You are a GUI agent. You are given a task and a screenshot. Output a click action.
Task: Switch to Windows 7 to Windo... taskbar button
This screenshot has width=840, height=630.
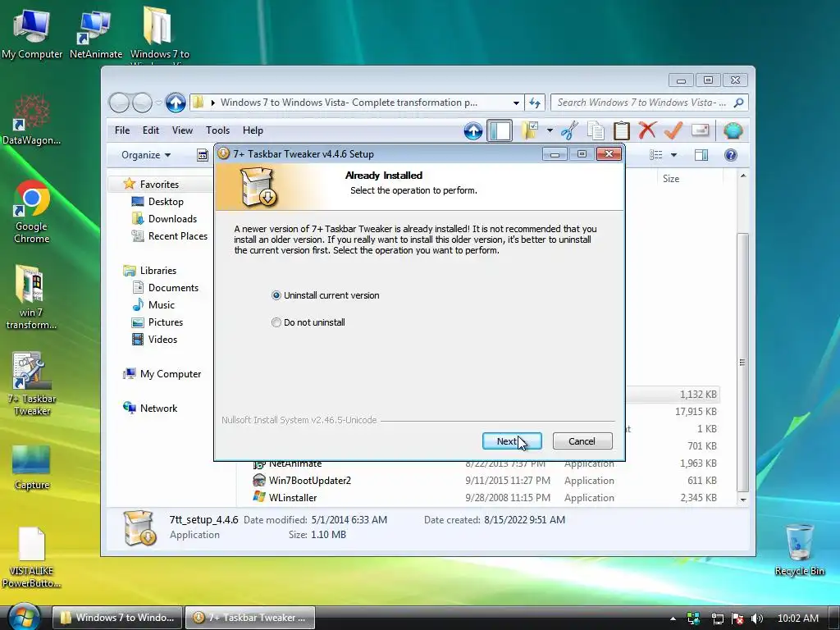pos(117,617)
